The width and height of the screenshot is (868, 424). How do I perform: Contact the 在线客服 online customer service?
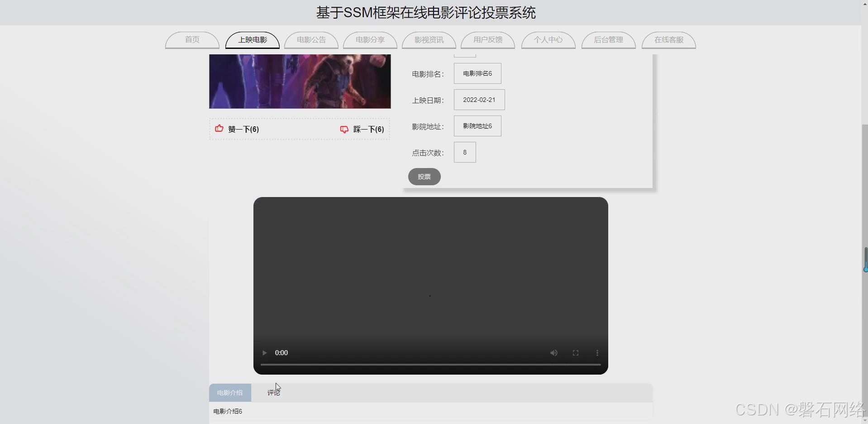tap(668, 40)
